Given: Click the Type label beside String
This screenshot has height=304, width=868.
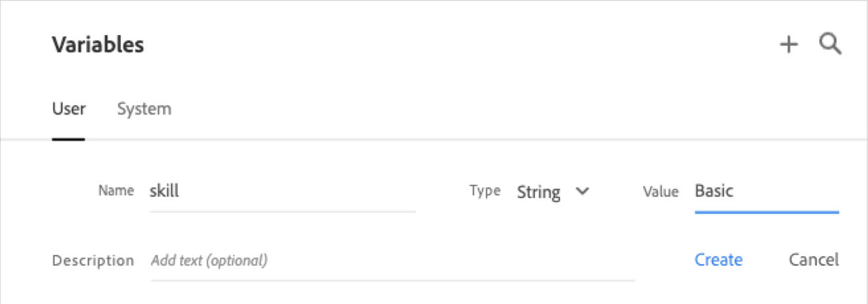Looking at the screenshot, I should click(x=485, y=191).
